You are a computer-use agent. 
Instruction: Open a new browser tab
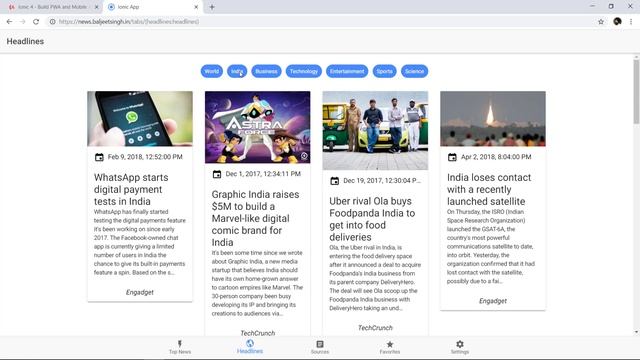(212, 7)
